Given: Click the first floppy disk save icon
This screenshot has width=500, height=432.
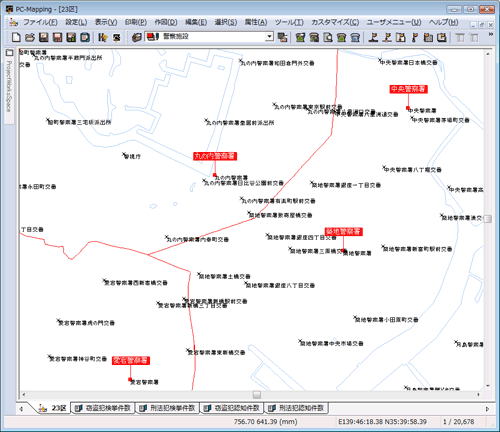Looking at the screenshot, I should coord(44,37).
